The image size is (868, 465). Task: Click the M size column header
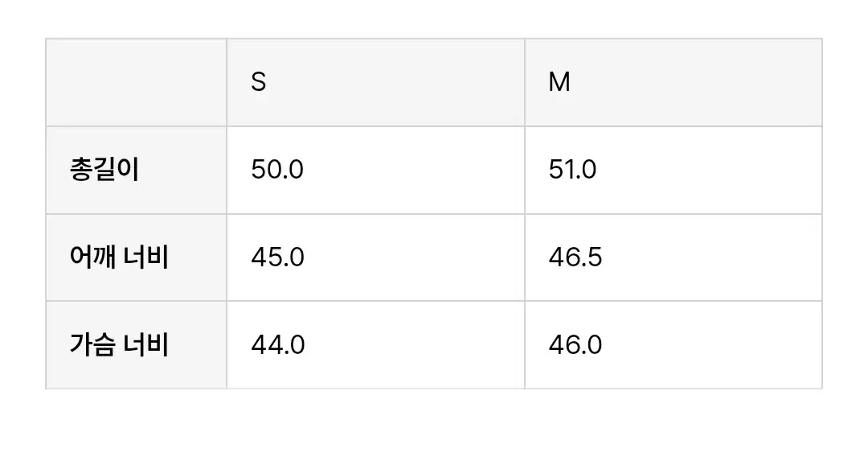click(559, 82)
